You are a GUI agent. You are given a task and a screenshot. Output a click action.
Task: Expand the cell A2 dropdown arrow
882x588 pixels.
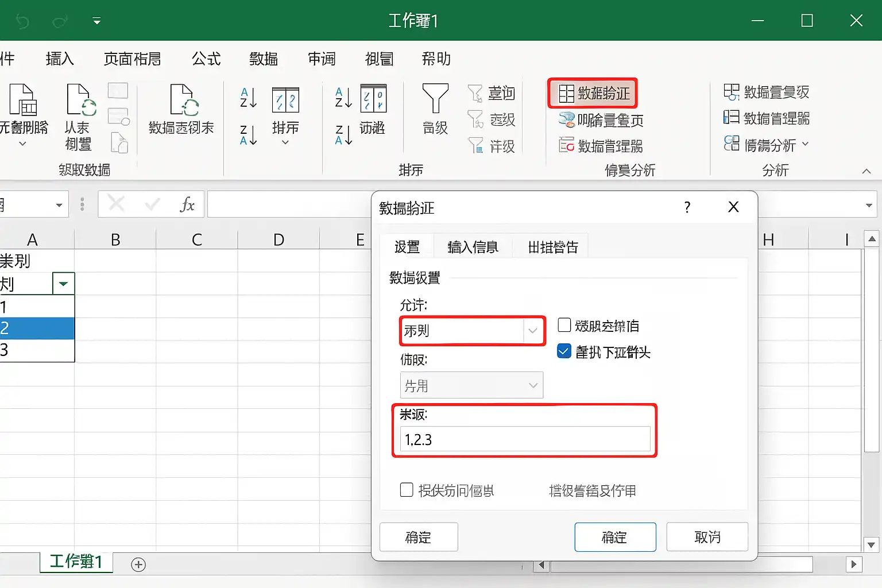point(64,284)
